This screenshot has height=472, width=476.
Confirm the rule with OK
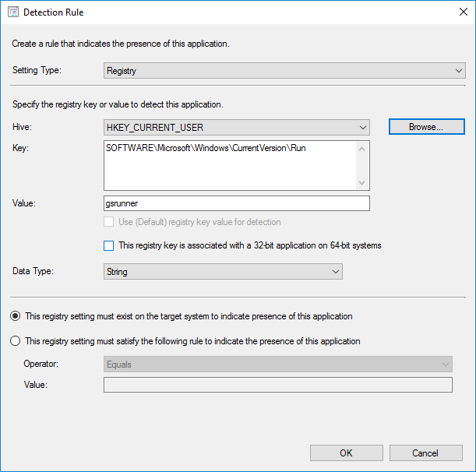(x=346, y=453)
